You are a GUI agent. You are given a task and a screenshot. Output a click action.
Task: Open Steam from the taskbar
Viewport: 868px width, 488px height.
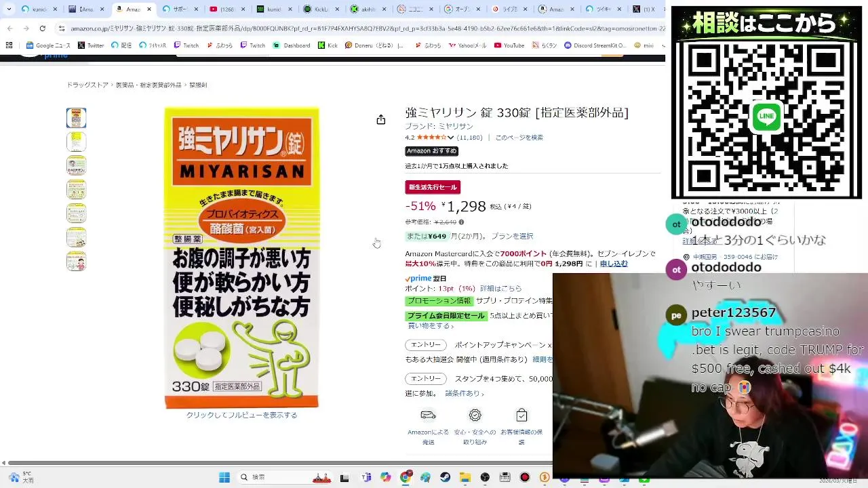point(446,478)
